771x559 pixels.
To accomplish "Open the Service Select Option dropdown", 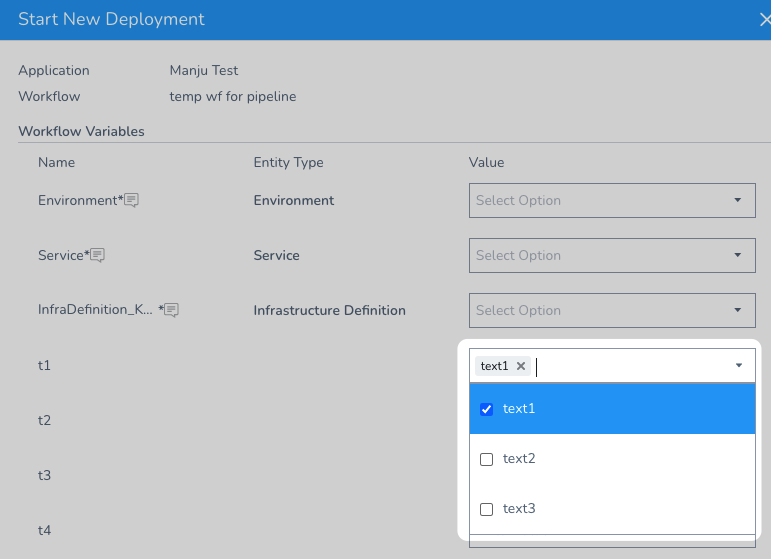I will click(x=612, y=255).
